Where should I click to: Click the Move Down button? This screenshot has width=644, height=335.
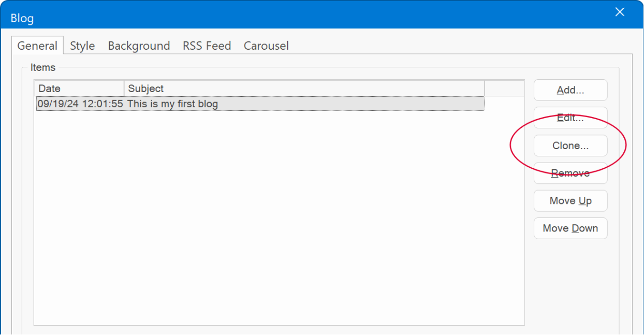[570, 228]
